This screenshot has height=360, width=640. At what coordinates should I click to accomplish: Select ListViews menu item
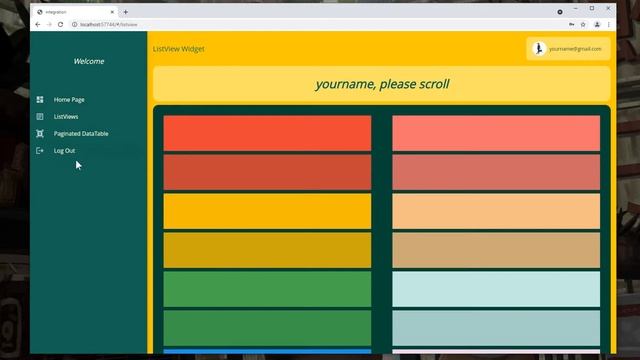66,117
